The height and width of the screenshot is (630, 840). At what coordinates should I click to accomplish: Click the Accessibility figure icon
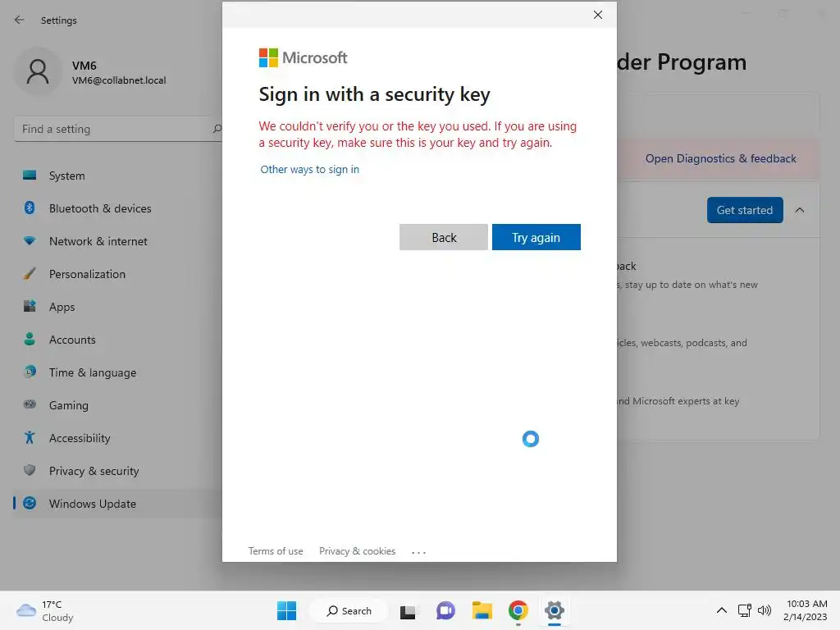pos(30,438)
